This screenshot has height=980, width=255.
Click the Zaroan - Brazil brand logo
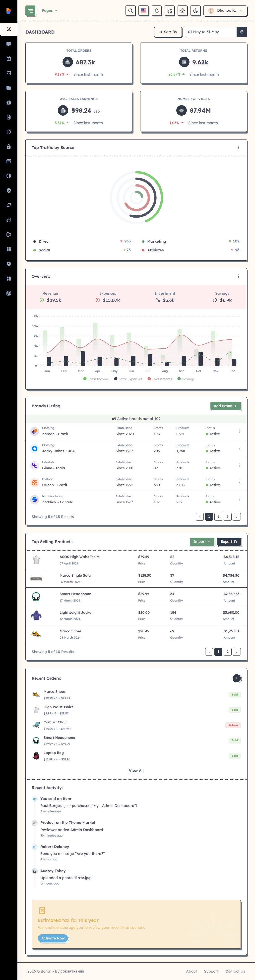pos(35,431)
